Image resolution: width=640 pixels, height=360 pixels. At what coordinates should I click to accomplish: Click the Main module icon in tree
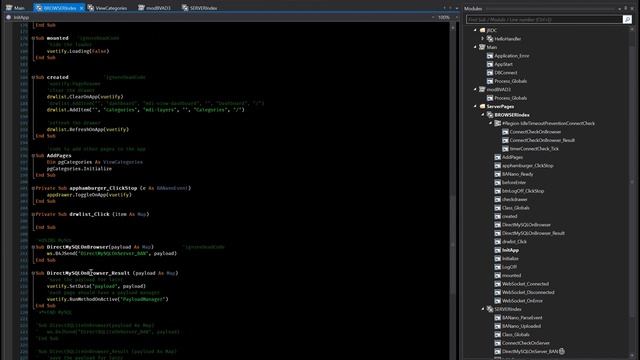coord(482,47)
